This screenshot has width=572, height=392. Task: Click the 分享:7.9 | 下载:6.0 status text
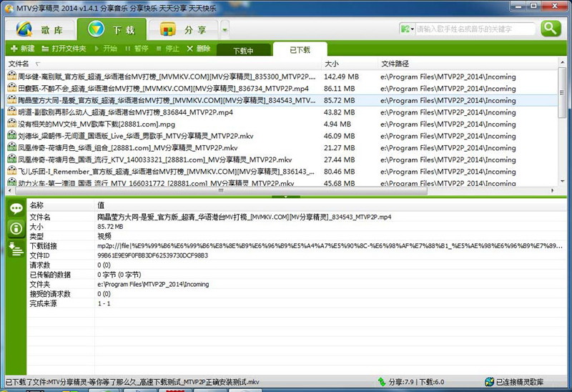[416, 382]
